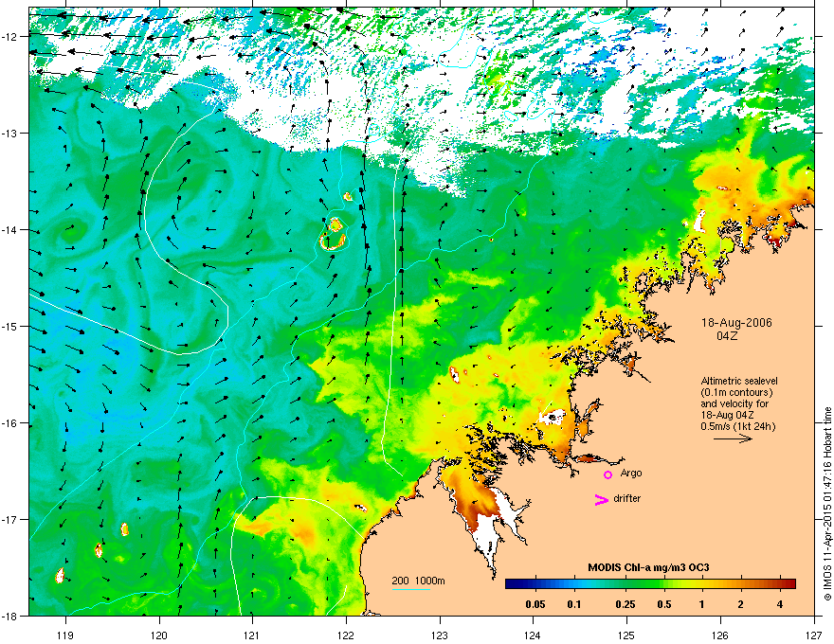Image resolution: width=834 pixels, height=644 pixels.
Task: Click the latitude axis label "-14"
Action: click(x=10, y=229)
